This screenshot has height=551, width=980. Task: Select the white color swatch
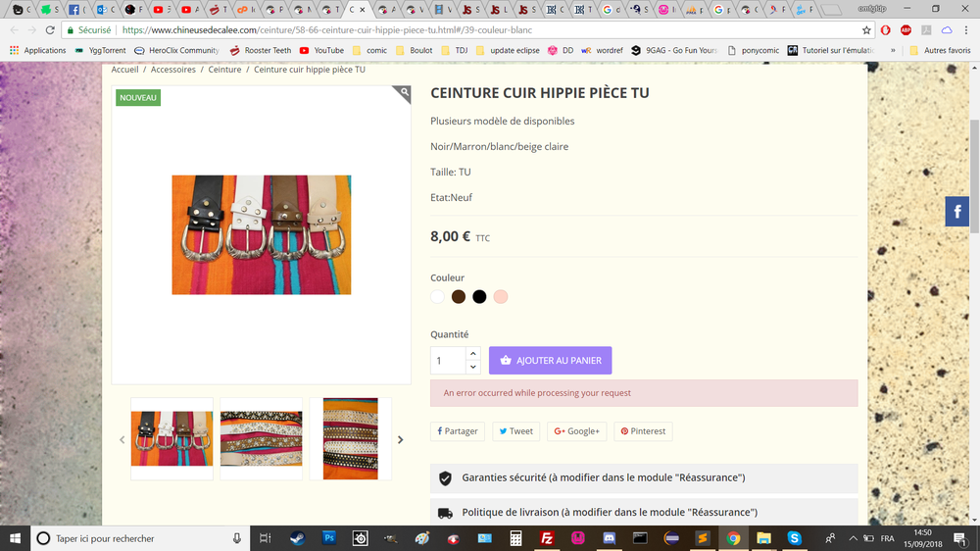coord(437,296)
